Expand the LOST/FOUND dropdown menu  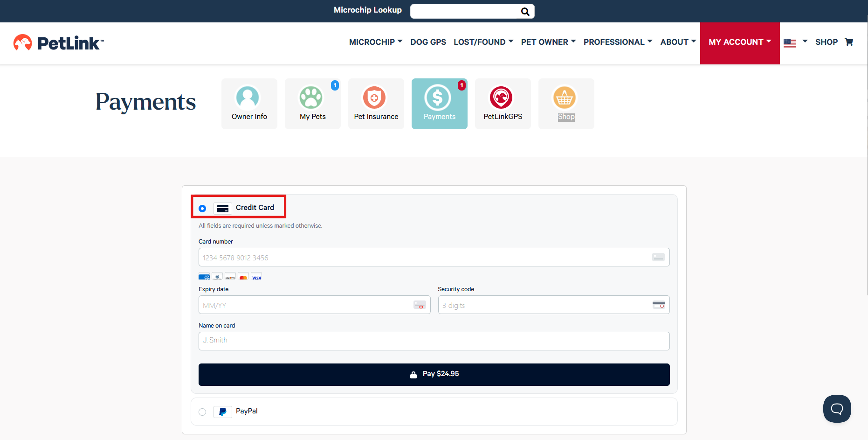point(483,42)
